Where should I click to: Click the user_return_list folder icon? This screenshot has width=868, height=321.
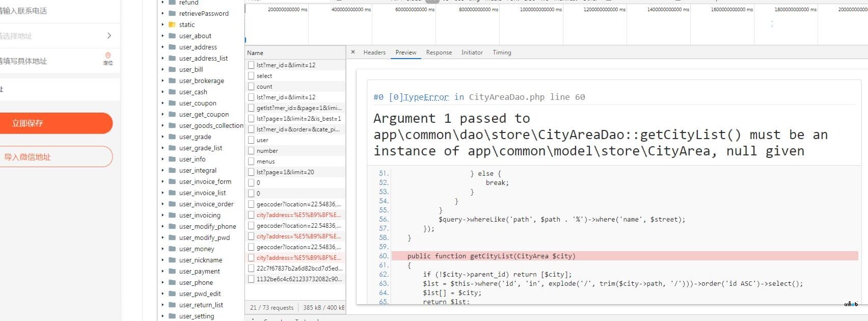(x=172, y=305)
